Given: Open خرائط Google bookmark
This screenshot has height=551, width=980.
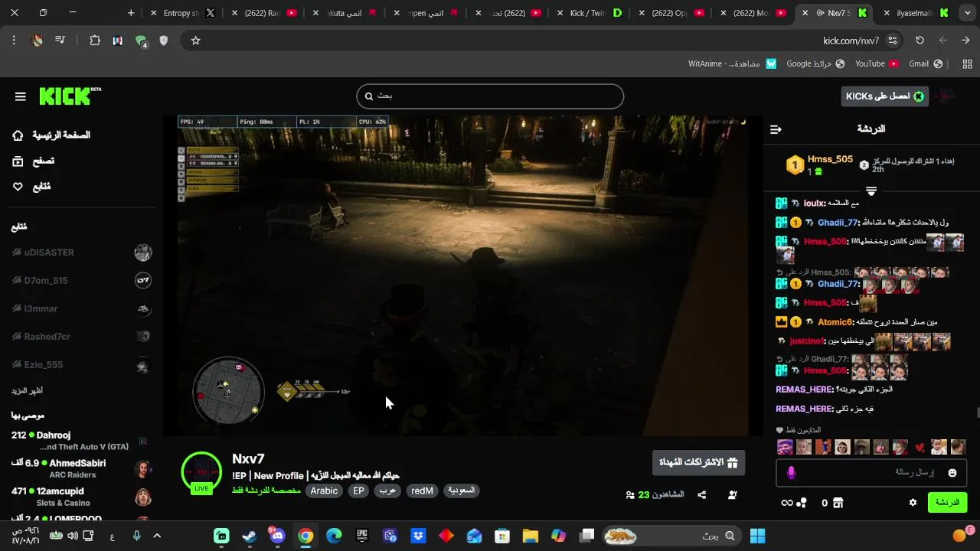Looking at the screenshot, I should click(815, 64).
